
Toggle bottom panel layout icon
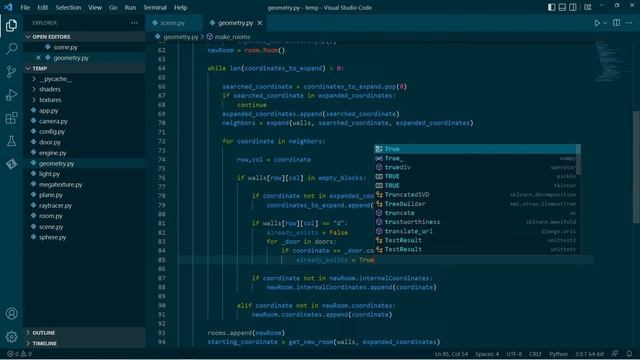[562, 7]
